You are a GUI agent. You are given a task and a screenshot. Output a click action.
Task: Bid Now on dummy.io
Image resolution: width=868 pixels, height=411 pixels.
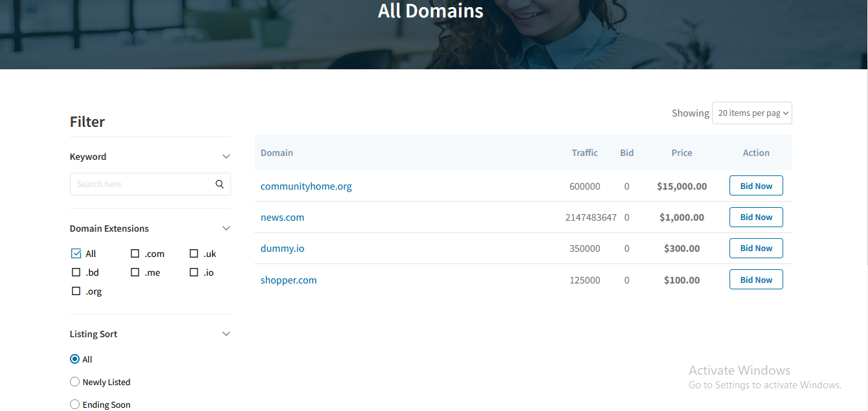[x=756, y=248]
